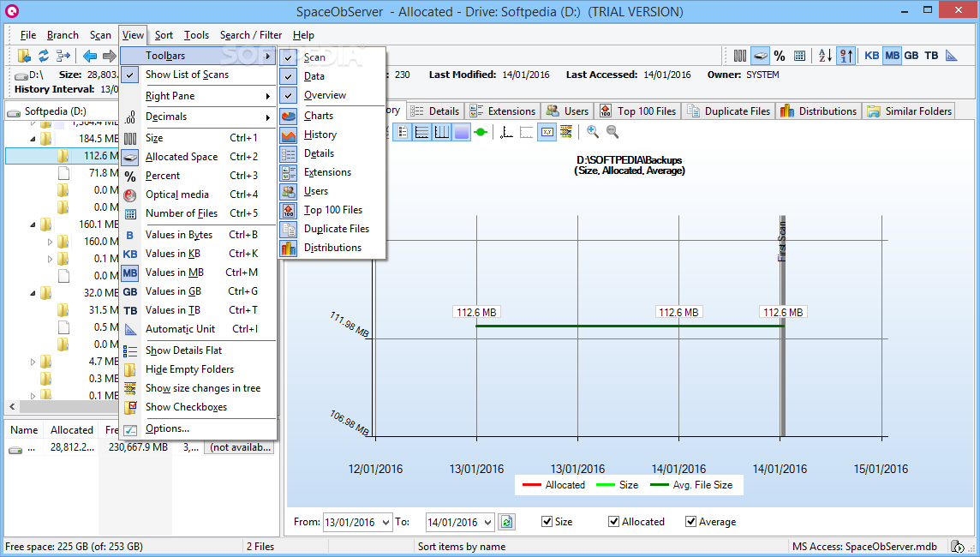This screenshot has width=980, height=557.
Task: Open the Toolbars submenu entry
Action: click(x=199, y=56)
